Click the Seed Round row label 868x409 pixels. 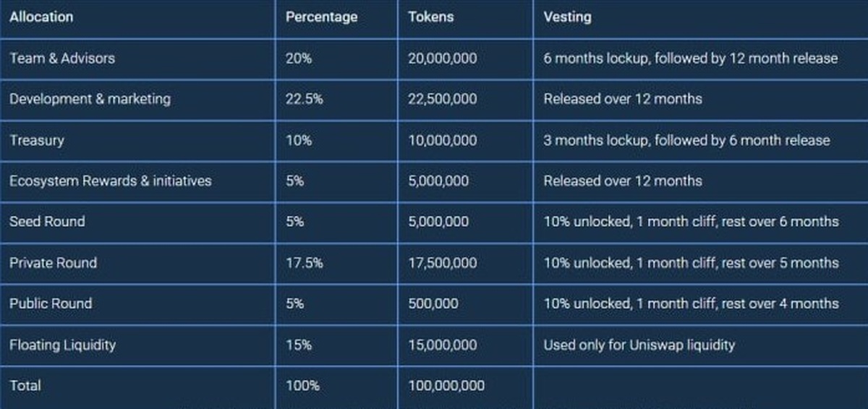pos(47,222)
